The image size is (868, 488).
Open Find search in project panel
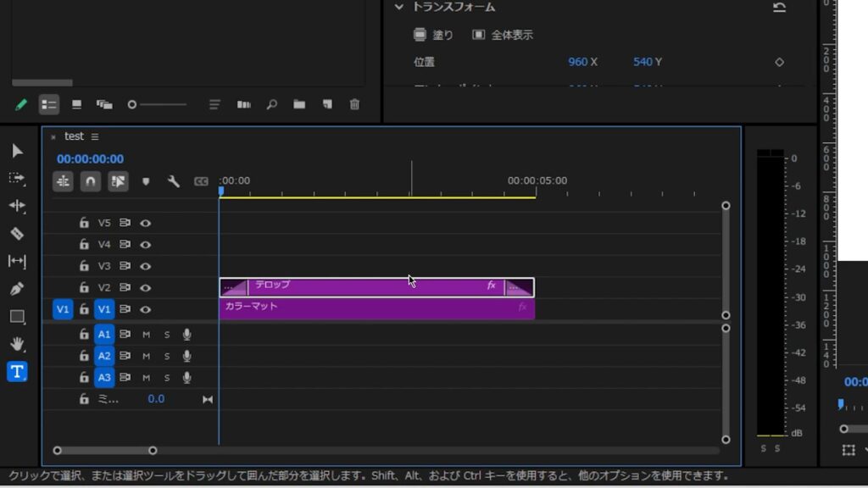[272, 104]
